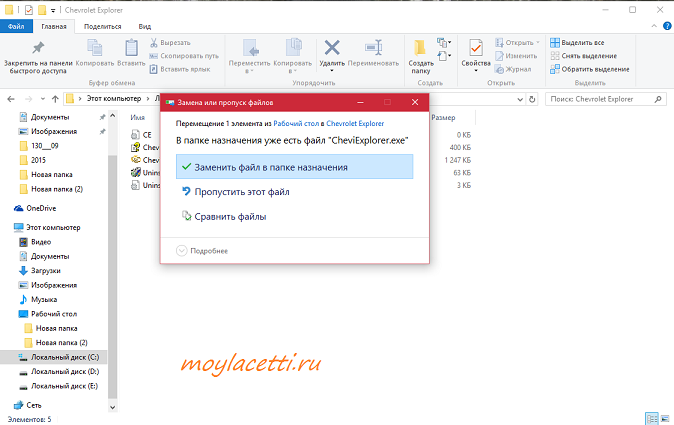Open Properties (Свойства) checkmark icon

coord(475,50)
